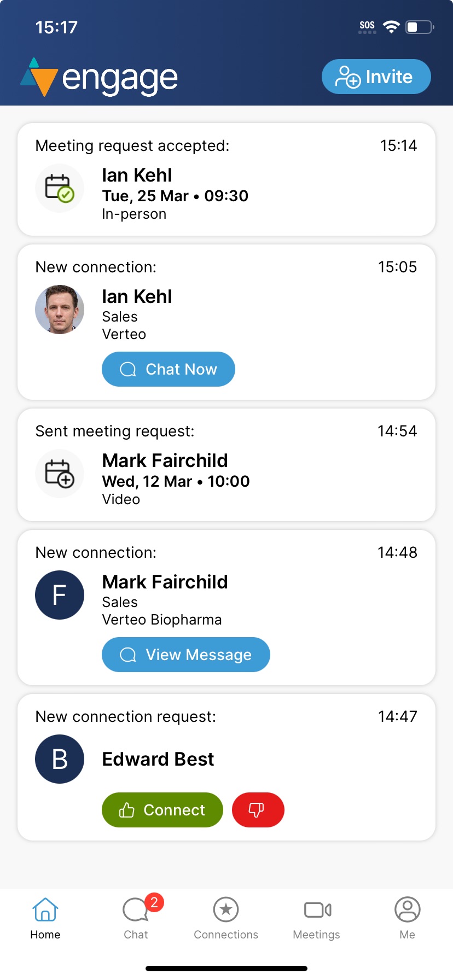The width and height of the screenshot is (453, 980).
Task: Accept Edward Best's connection with Connect
Action: (x=162, y=810)
